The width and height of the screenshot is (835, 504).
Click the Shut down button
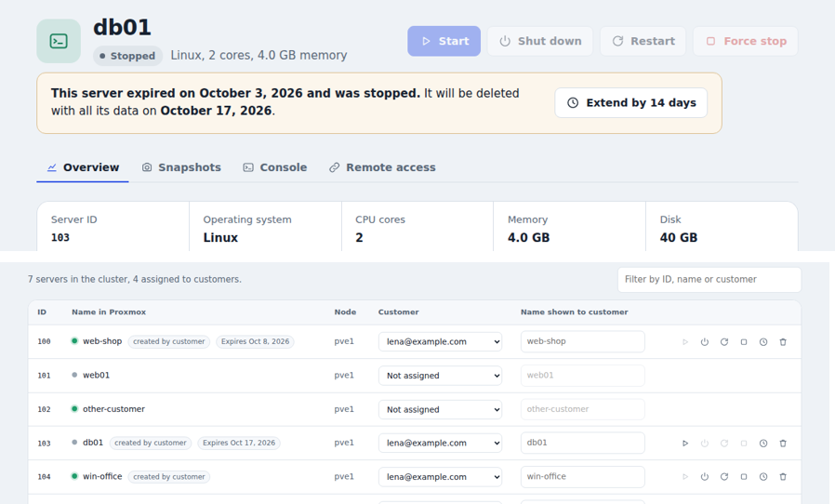(540, 41)
